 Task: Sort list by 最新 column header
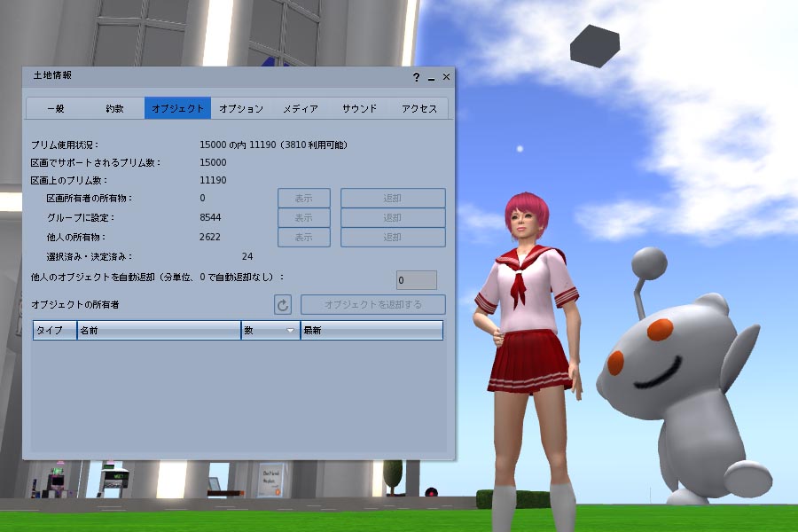click(x=372, y=330)
